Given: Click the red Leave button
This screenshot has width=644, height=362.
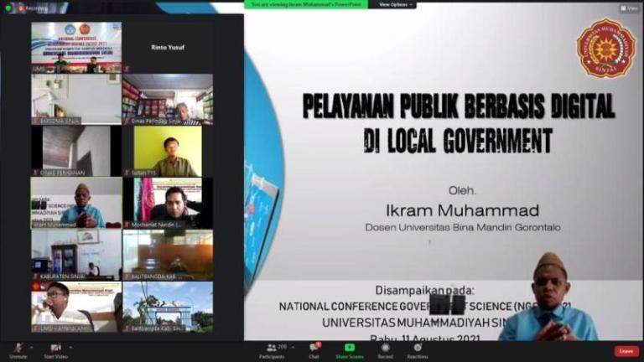Looking at the screenshot, I should tap(626, 351).
